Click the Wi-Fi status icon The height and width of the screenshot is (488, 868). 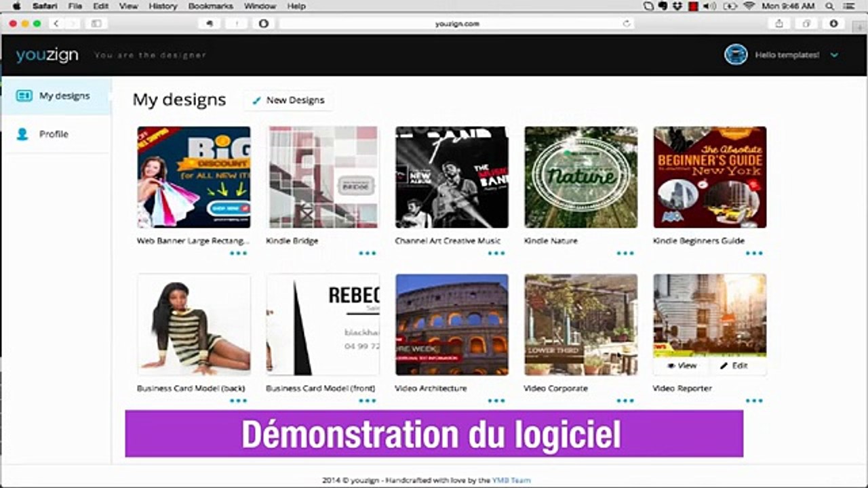coord(749,6)
